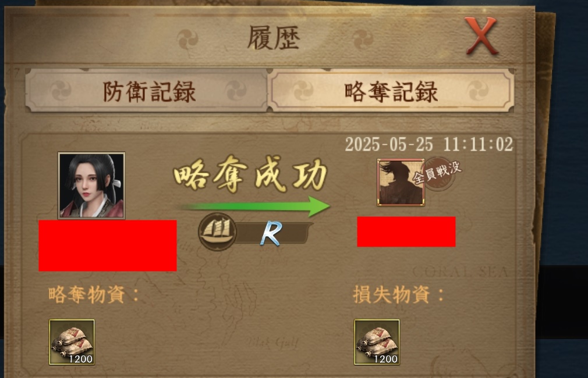This screenshot has width=588, height=378.
Task: Switch to the 防衛記録 tab
Action: point(146,91)
